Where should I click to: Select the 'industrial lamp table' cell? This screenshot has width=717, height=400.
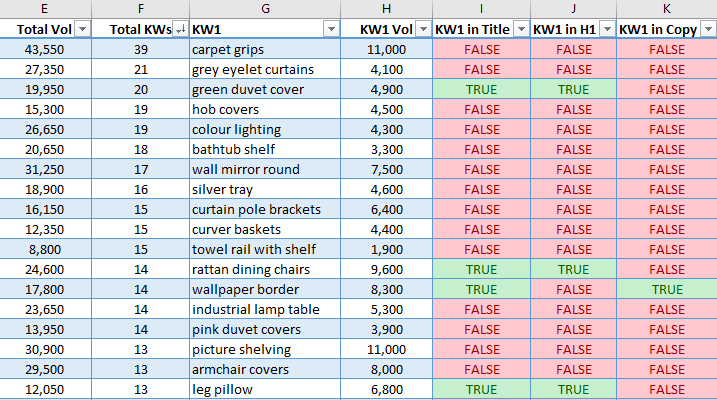tap(255, 309)
